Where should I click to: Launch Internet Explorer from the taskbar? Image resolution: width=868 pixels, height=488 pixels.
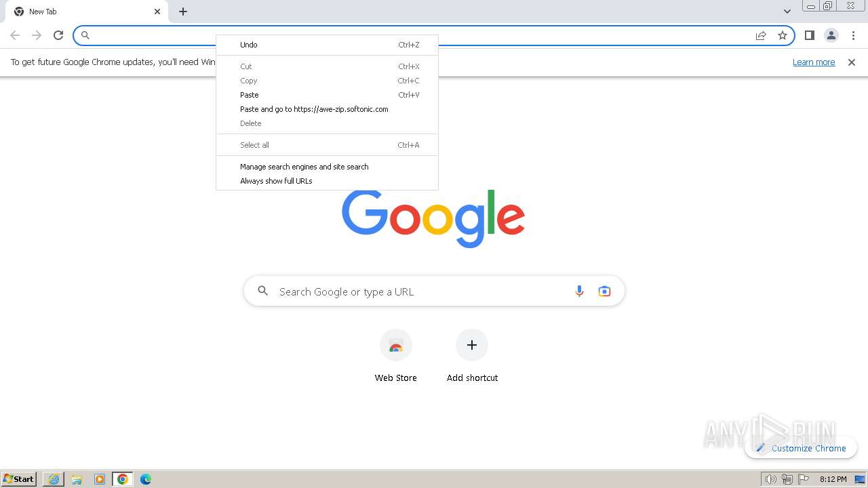[54, 479]
